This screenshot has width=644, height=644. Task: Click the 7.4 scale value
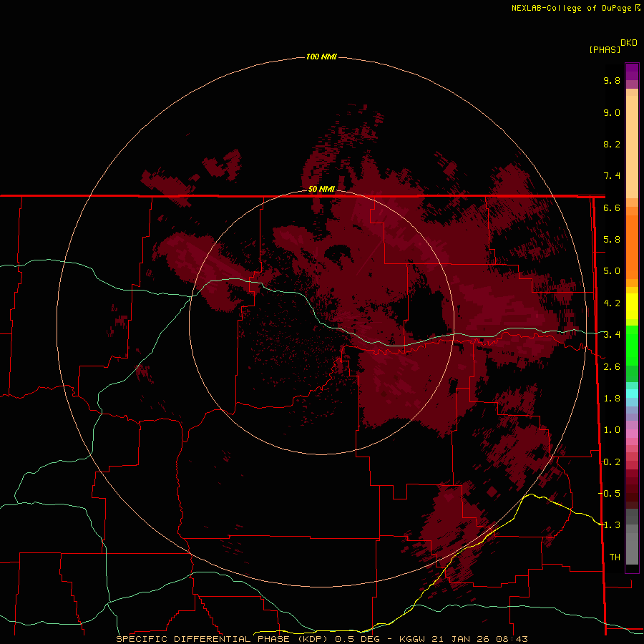pyautogui.click(x=612, y=176)
